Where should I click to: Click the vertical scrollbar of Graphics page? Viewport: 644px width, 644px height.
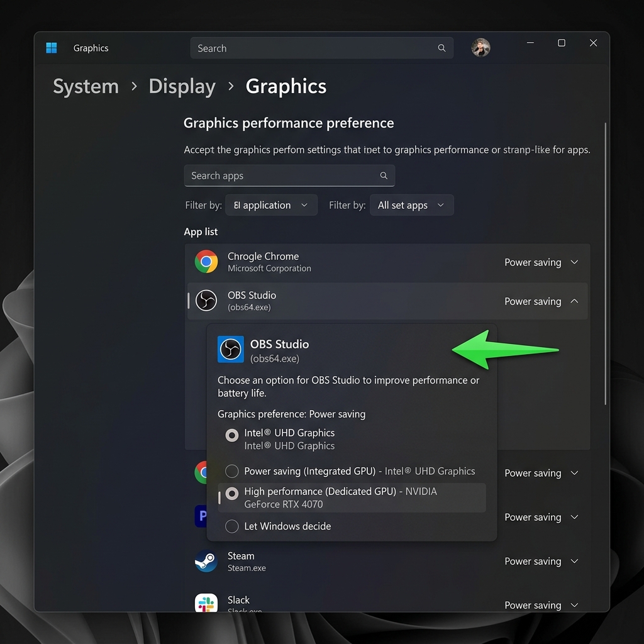click(606, 263)
